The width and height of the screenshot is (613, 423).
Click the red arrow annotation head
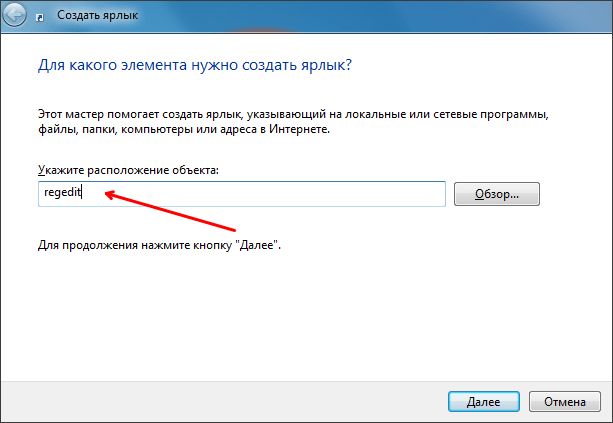pos(111,194)
